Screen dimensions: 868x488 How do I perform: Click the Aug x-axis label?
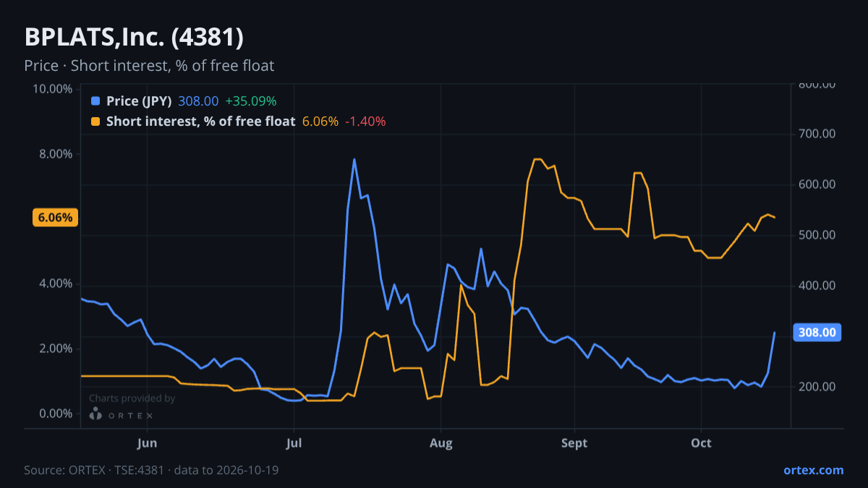[x=441, y=442]
